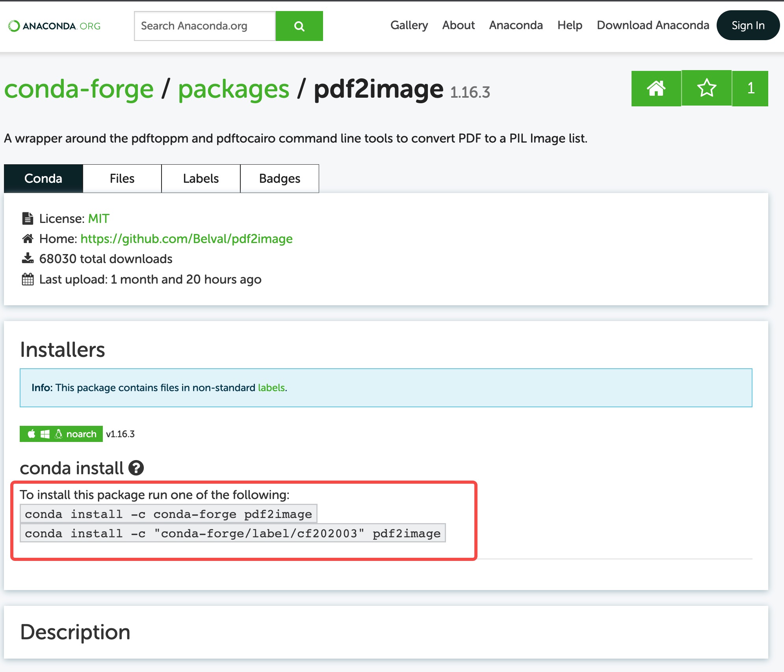Click the conda install help question icon
This screenshot has height=672, width=784.
click(x=136, y=468)
